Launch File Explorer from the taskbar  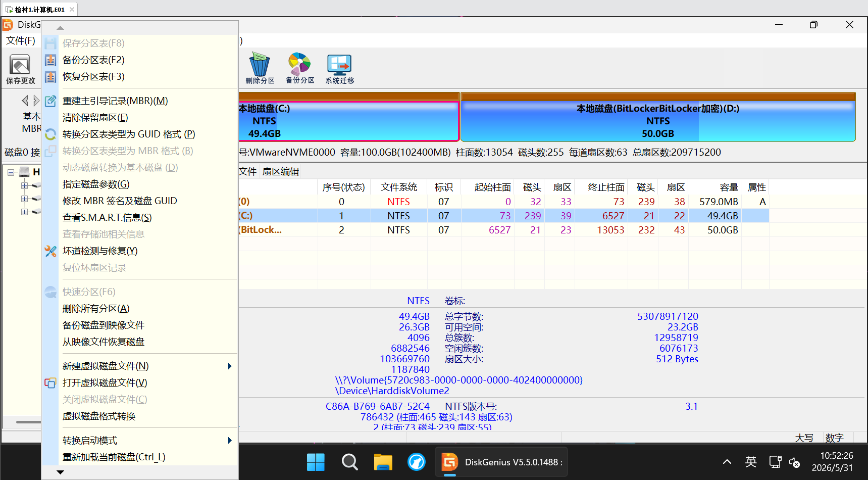tap(383, 462)
